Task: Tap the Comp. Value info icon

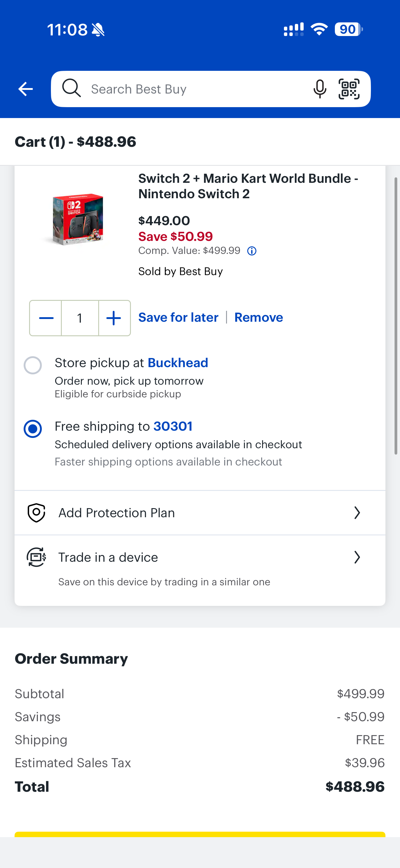Action: pos(252,251)
